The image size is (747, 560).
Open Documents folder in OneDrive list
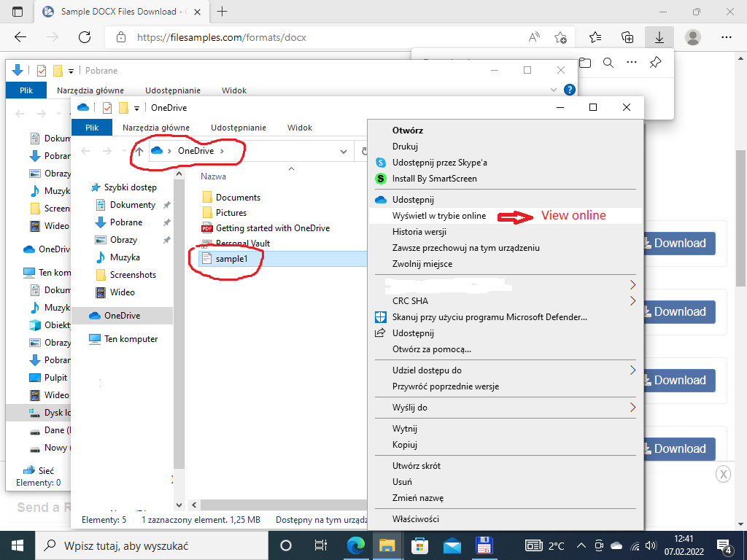point(238,198)
